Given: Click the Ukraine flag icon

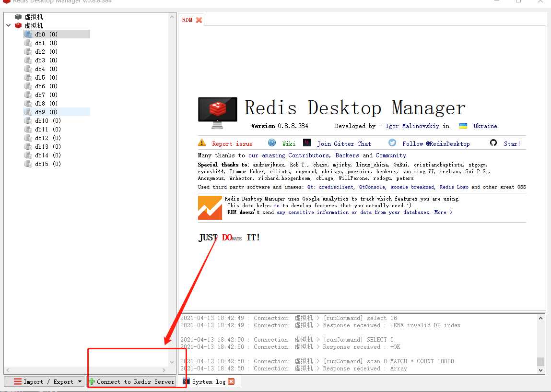Looking at the screenshot, I should tap(463, 126).
